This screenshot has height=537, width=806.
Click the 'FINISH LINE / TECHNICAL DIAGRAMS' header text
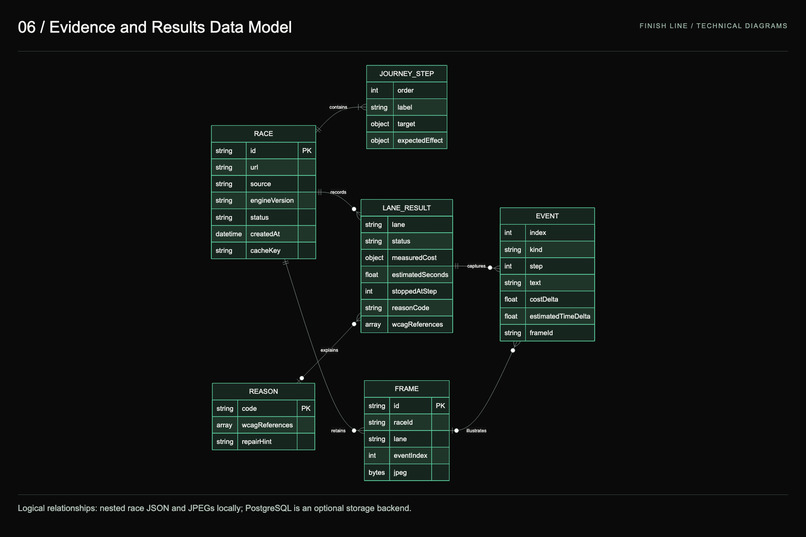click(x=713, y=26)
